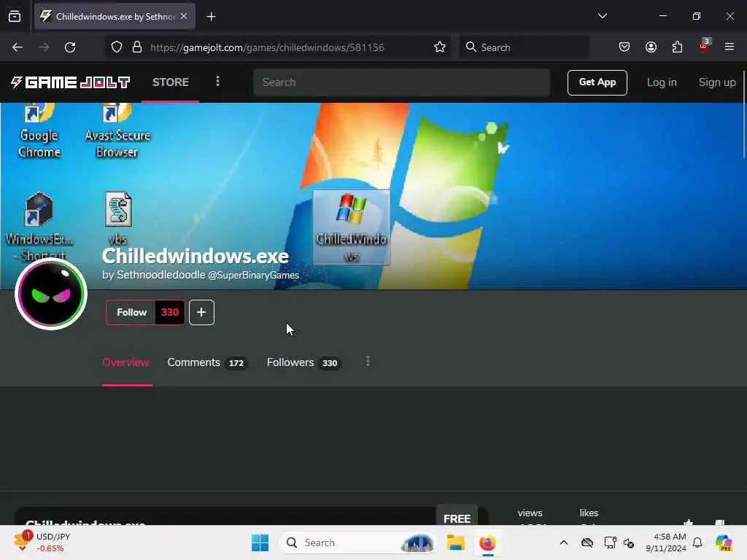Viewport: 747px width, 560px height.
Task: Open the Sethnoodledoodle author link
Action: point(161,275)
